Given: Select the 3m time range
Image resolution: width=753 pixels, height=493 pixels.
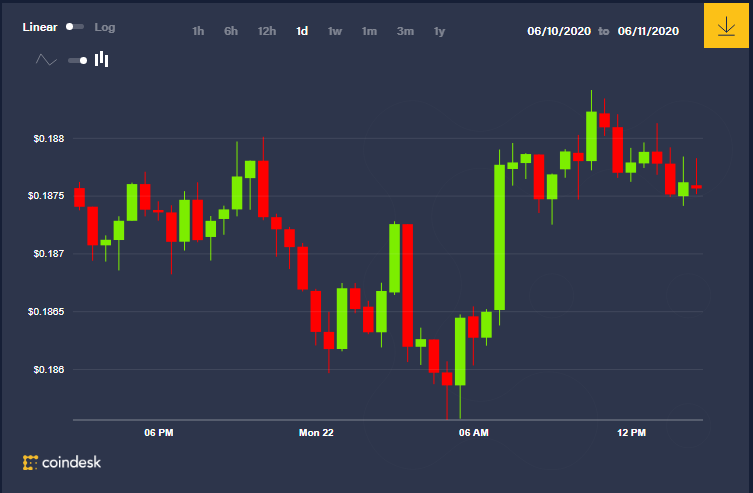Looking at the screenshot, I should 405,31.
